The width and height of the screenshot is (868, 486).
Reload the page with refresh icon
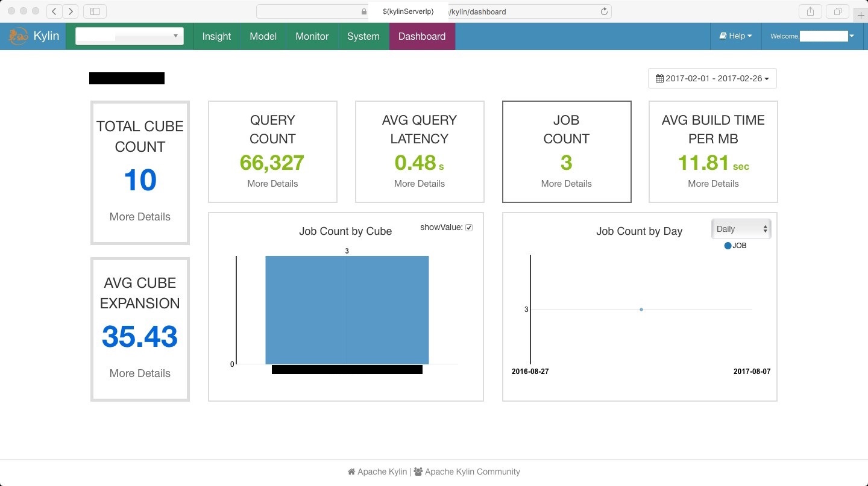pyautogui.click(x=604, y=11)
